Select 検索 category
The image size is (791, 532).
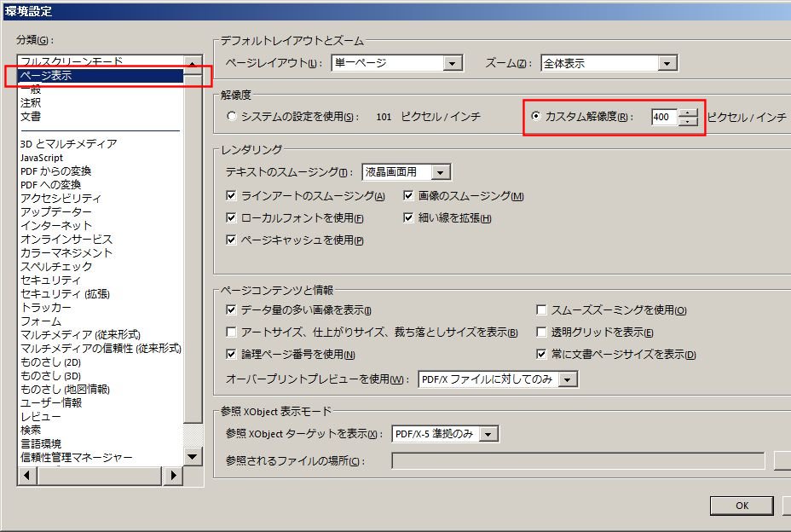tap(31, 430)
